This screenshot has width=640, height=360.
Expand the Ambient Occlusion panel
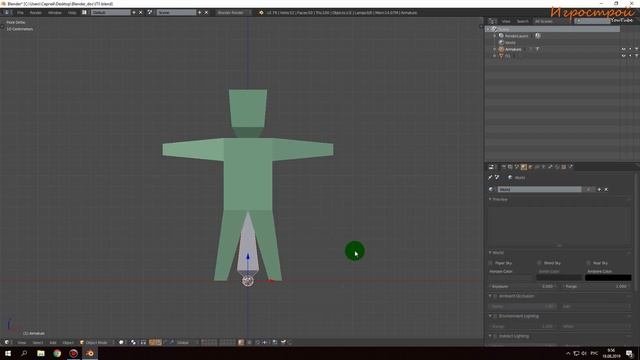[490, 296]
